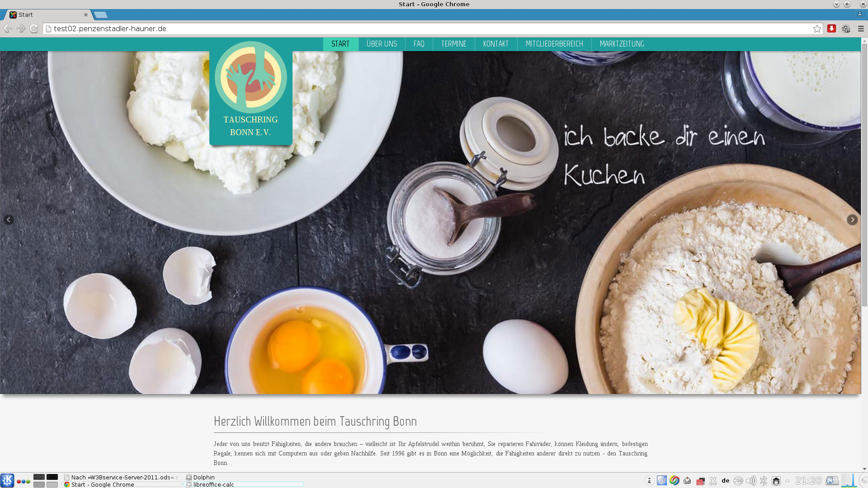Screen dimensions: 868x488
Task: Click the red download extension icon
Action: click(831, 28)
